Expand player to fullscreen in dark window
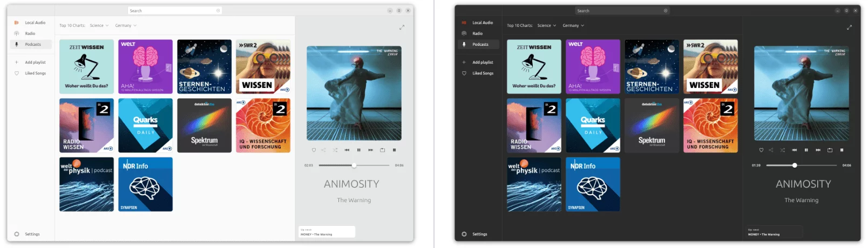This screenshot has height=248, width=868. pyautogui.click(x=849, y=27)
